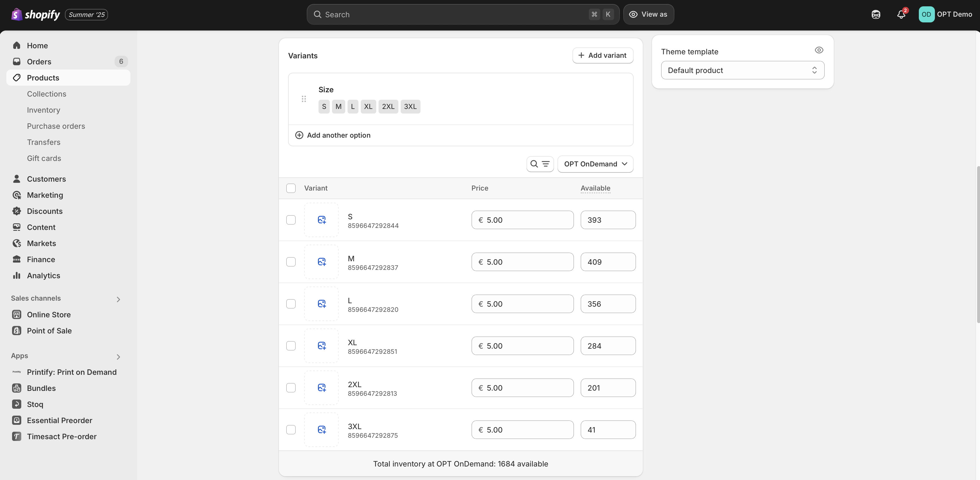
Task: Select the checkbox for variant M
Action: (x=291, y=262)
